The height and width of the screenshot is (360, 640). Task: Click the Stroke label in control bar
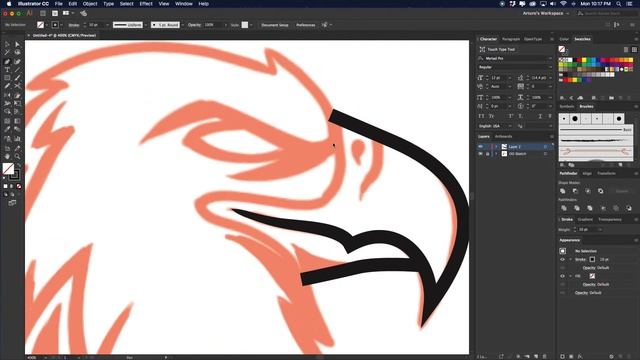point(74,25)
